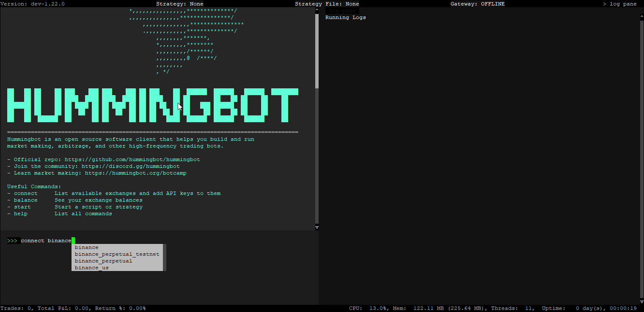This screenshot has height=312, width=644.
Task: Click Gateway OFFLINE status indicator
Action: click(477, 4)
